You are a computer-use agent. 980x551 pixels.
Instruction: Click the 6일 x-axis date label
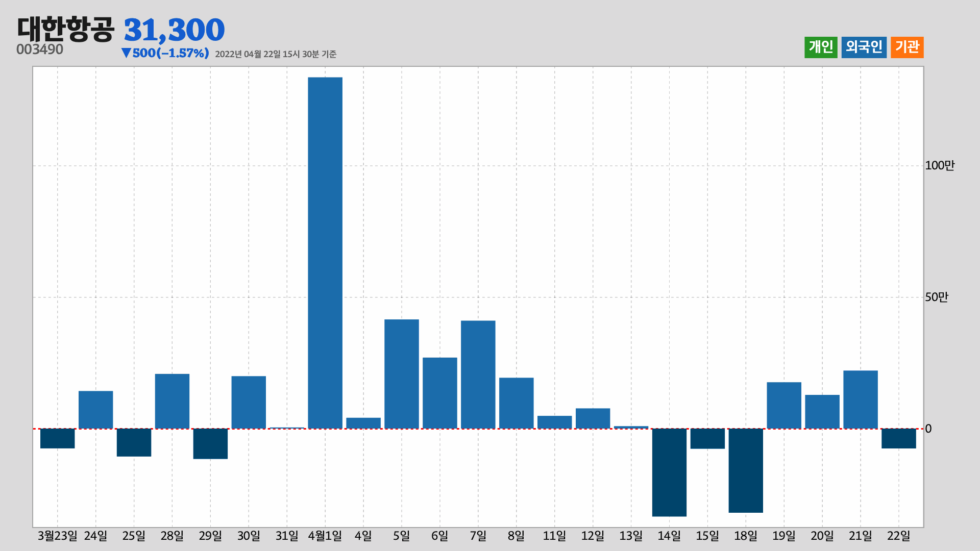click(x=440, y=536)
